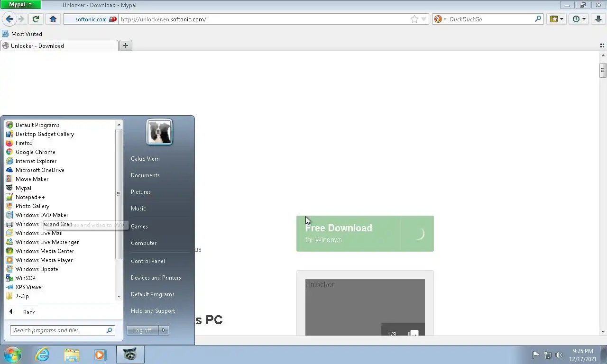
Task: Open Devices and Printers
Action: pyautogui.click(x=156, y=278)
